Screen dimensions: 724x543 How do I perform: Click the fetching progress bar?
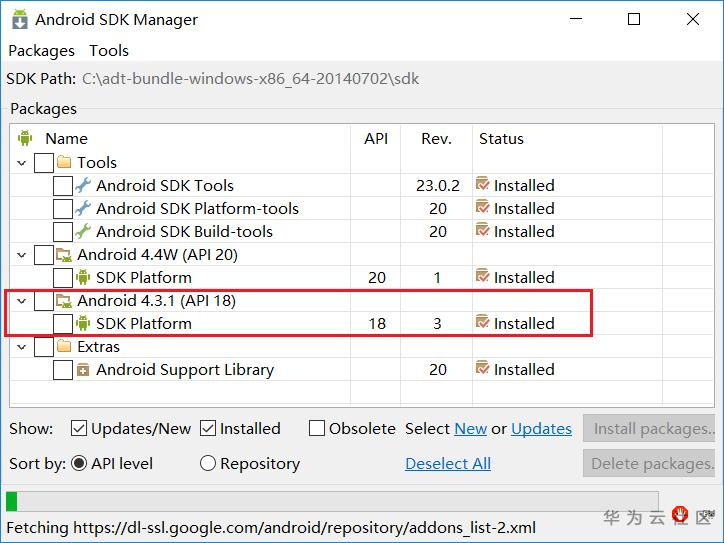332,501
